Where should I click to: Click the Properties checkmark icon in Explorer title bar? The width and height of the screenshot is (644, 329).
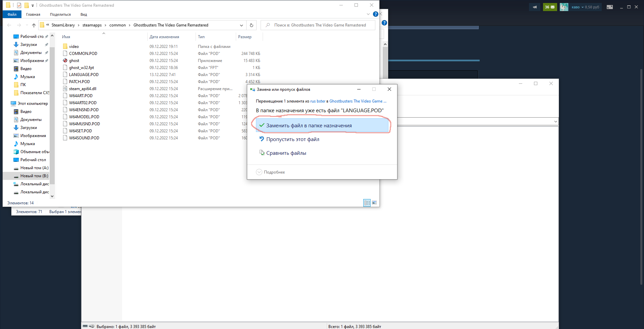pos(19,5)
